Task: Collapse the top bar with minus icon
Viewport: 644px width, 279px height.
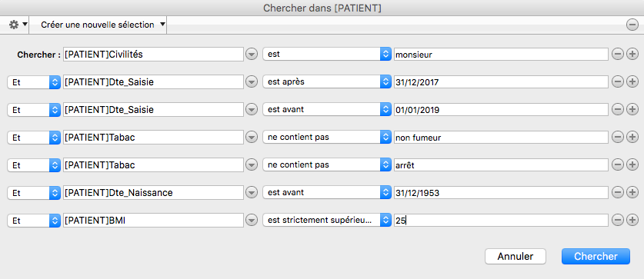Action: click(632, 25)
